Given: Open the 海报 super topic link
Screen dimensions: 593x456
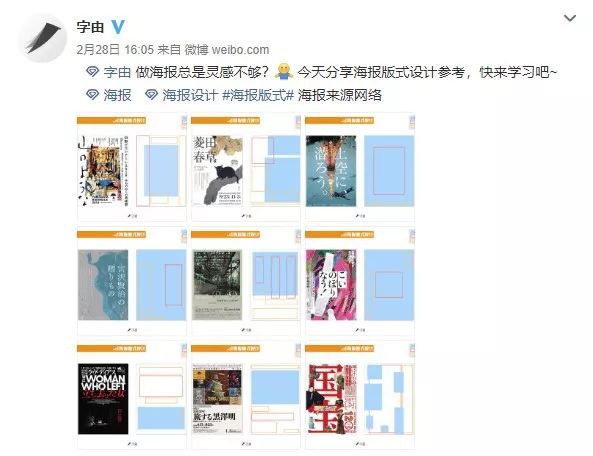Looking at the screenshot, I should pos(117,95).
